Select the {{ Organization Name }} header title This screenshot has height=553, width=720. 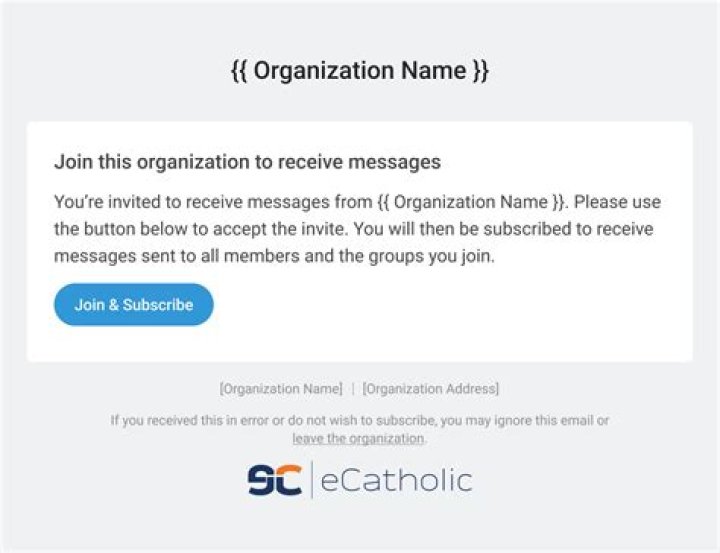tap(359, 72)
